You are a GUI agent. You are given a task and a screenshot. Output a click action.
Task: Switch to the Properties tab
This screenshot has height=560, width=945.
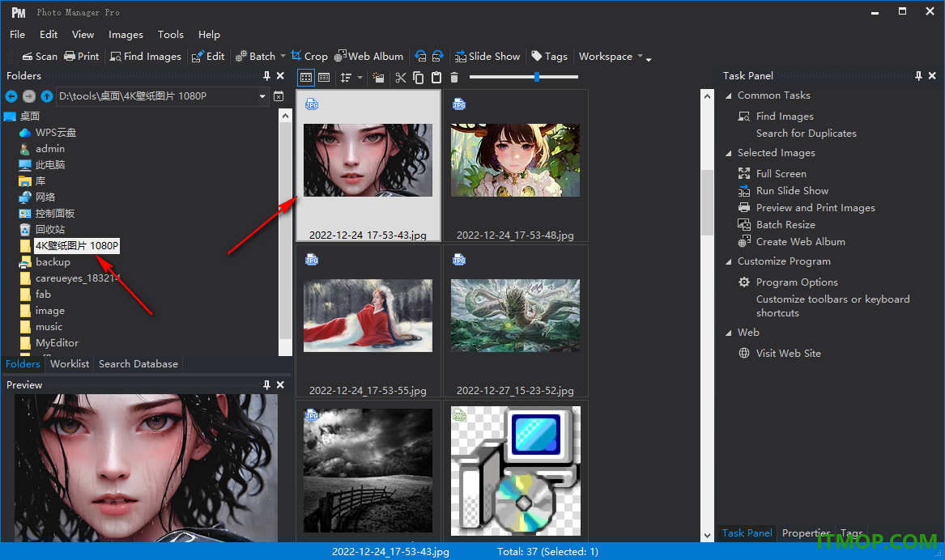coord(806,533)
